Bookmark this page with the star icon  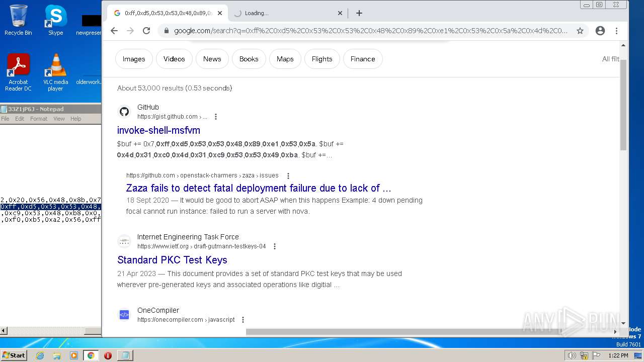point(580,31)
